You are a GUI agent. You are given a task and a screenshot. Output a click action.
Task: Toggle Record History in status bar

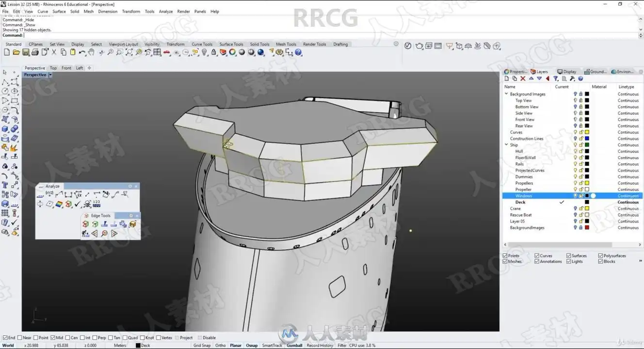click(320, 346)
